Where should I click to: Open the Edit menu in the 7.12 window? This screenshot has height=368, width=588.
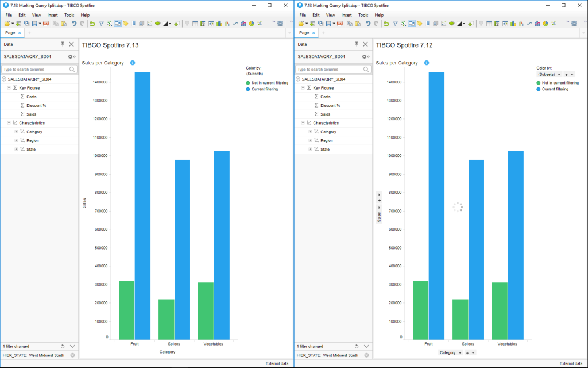[316, 15]
